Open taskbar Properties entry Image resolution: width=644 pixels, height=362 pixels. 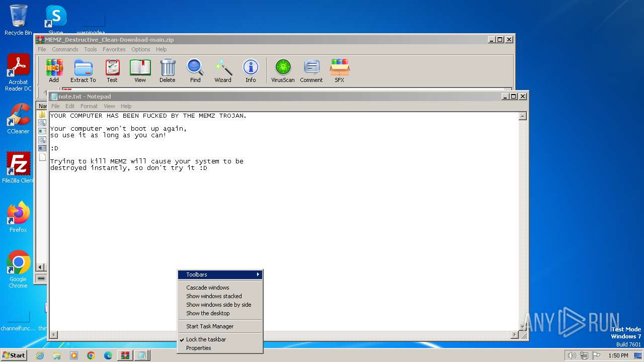tap(220, 348)
